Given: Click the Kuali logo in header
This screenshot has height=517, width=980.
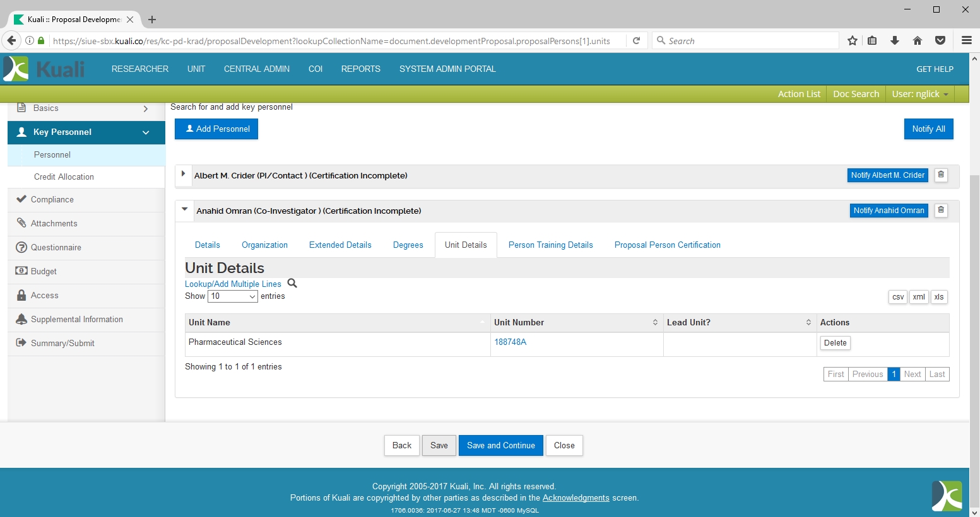Looking at the screenshot, I should click(x=44, y=69).
